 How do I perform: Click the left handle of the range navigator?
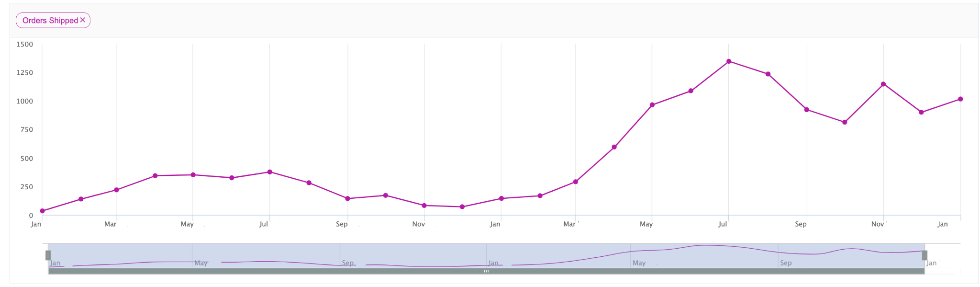pyautogui.click(x=48, y=255)
